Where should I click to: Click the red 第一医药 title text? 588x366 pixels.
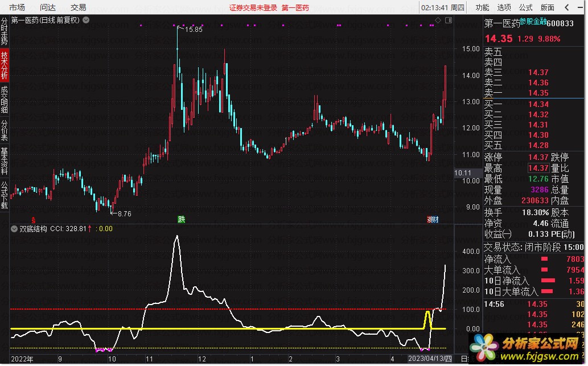[x=295, y=8]
